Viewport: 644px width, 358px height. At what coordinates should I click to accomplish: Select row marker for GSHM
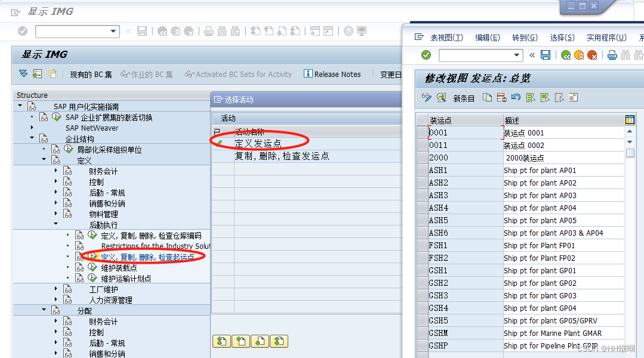(x=422, y=333)
